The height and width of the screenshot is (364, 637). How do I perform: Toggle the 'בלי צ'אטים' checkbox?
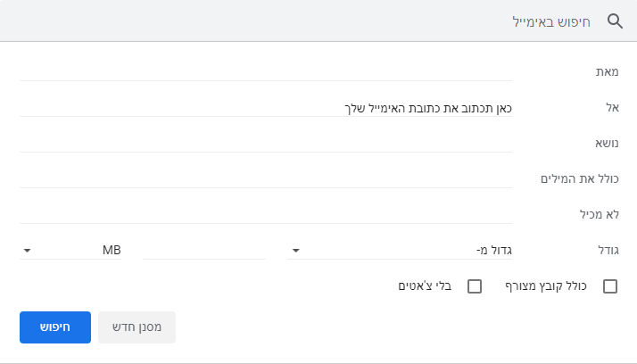pos(475,286)
